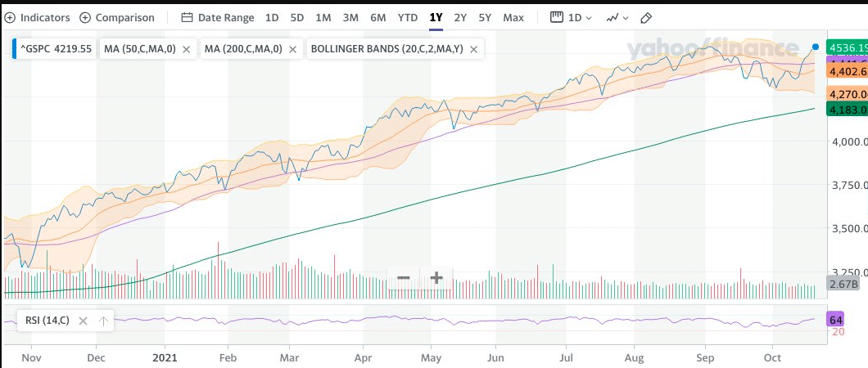
Task: Close the Bollinger Bands indicator
Action: (474, 49)
